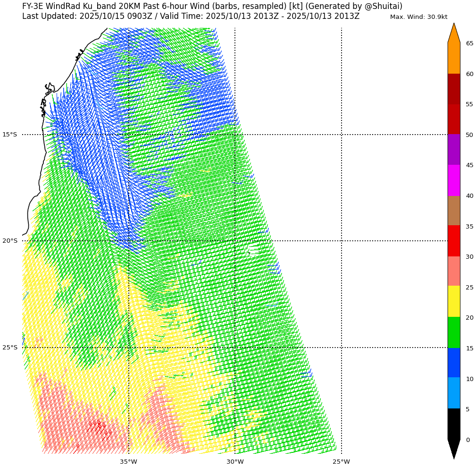The width and height of the screenshot is (476, 467).
Task: Click the Max. Wind 30.9kt label
Action: 418,17
